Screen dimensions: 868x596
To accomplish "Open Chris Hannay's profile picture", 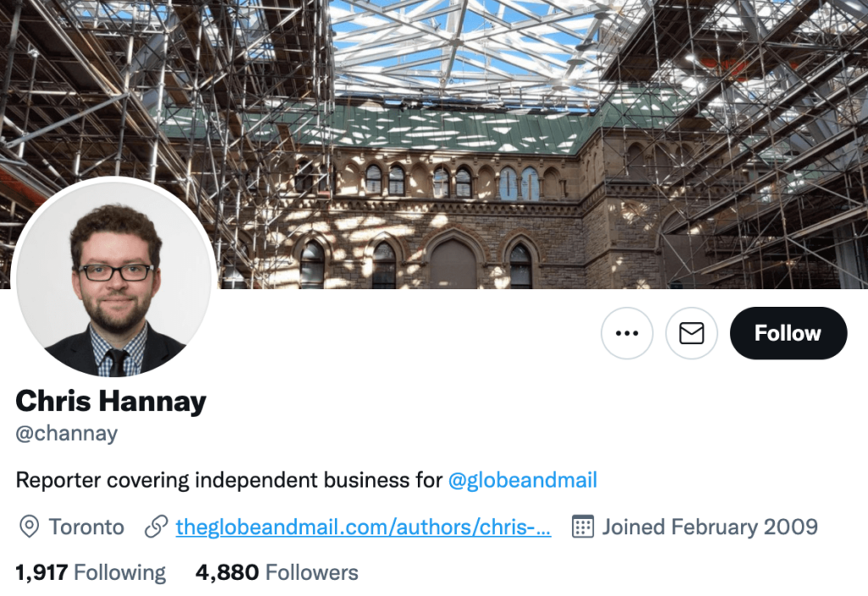I will tap(114, 277).
